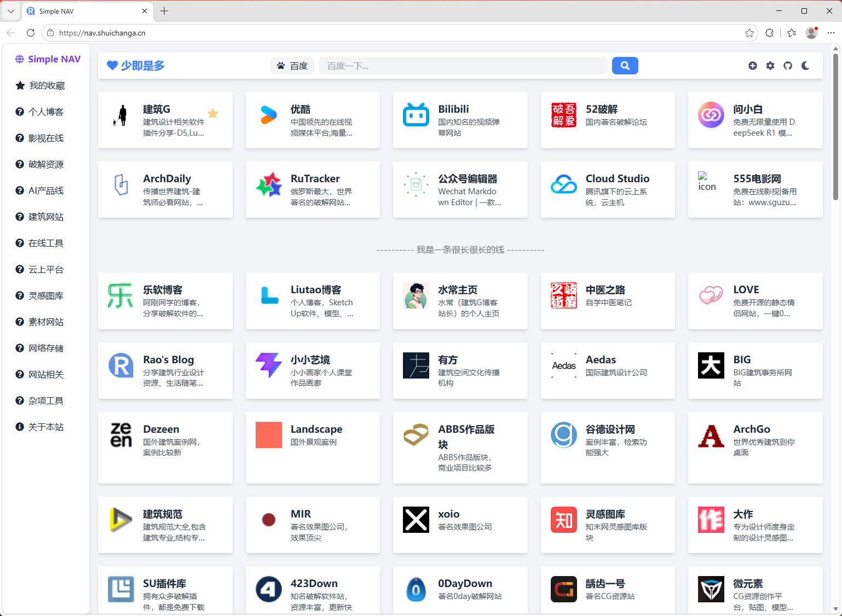Open the Landscape card title
The height and width of the screenshot is (616, 842).
pos(316,429)
